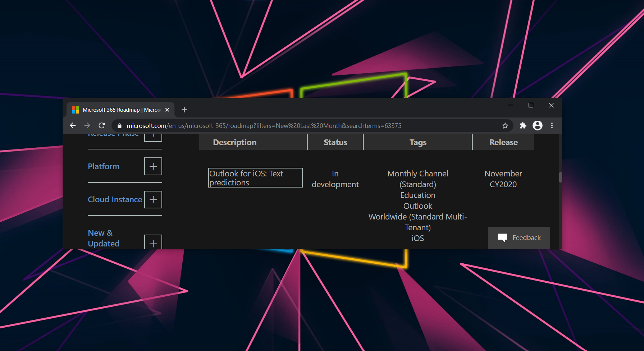Click the Cloud Instance filter label
Screen dimensions: 644x351
(115, 199)
